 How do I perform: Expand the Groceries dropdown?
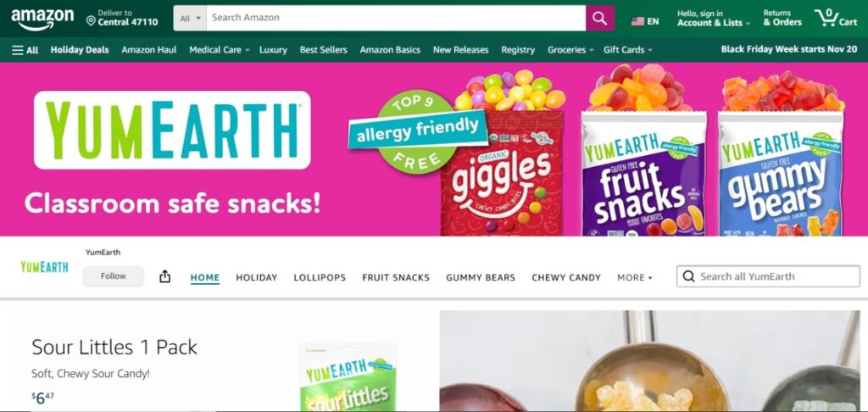coord(570,50)
